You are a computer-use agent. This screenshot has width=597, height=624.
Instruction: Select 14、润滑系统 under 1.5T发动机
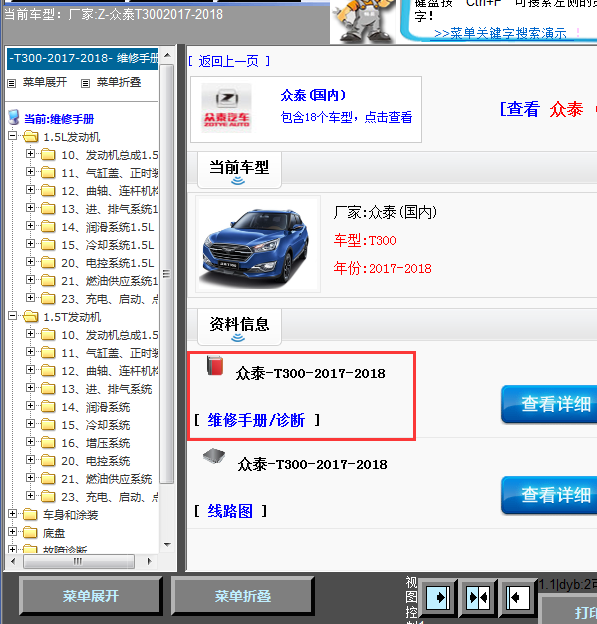(96, 407)
